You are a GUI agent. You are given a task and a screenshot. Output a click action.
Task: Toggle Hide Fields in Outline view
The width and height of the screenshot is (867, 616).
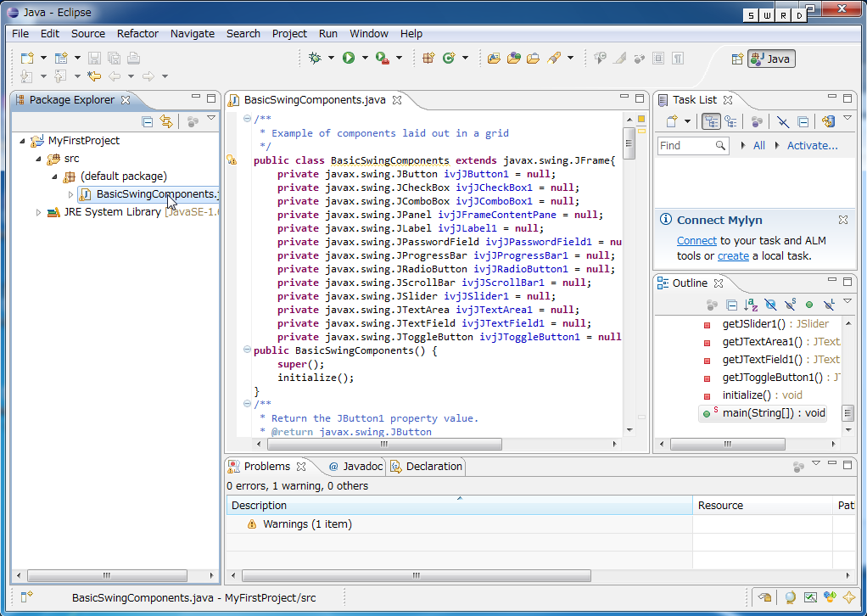[770, 305]
